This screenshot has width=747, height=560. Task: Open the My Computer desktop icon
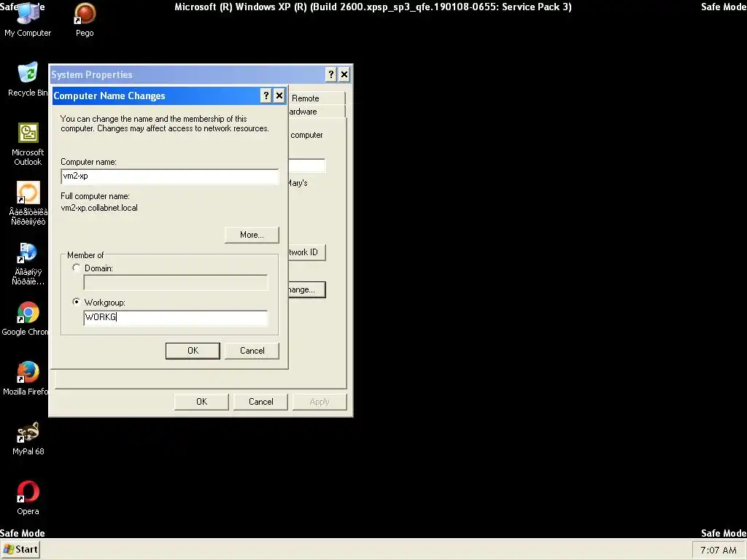(x=28, y=19)
